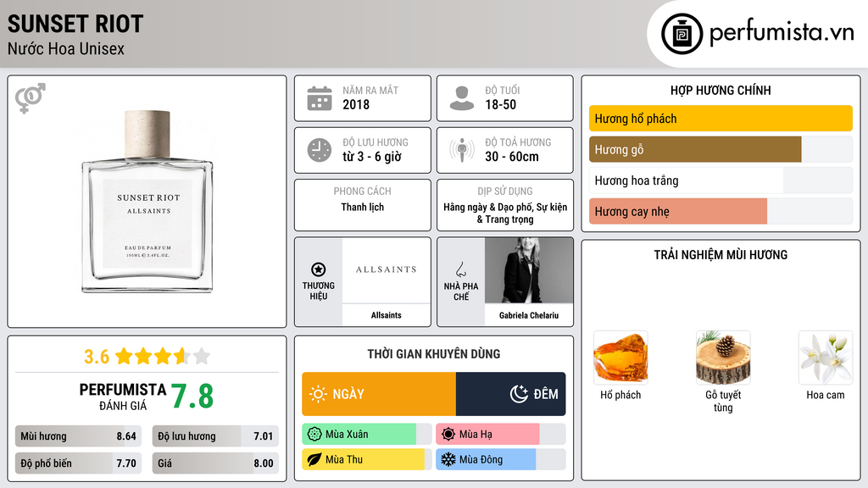Click the perfumista.vn site name
This screenshot has height=488, width=868.
(782, 33)
